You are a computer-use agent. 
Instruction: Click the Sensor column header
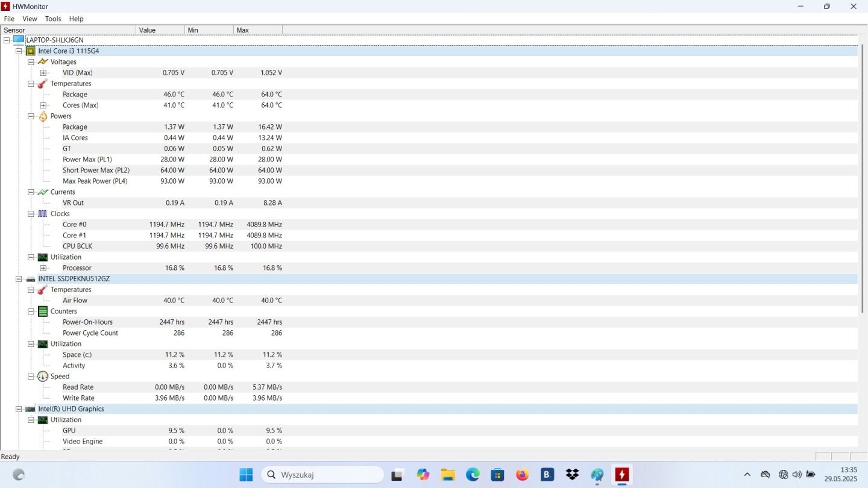coord(68,30)
